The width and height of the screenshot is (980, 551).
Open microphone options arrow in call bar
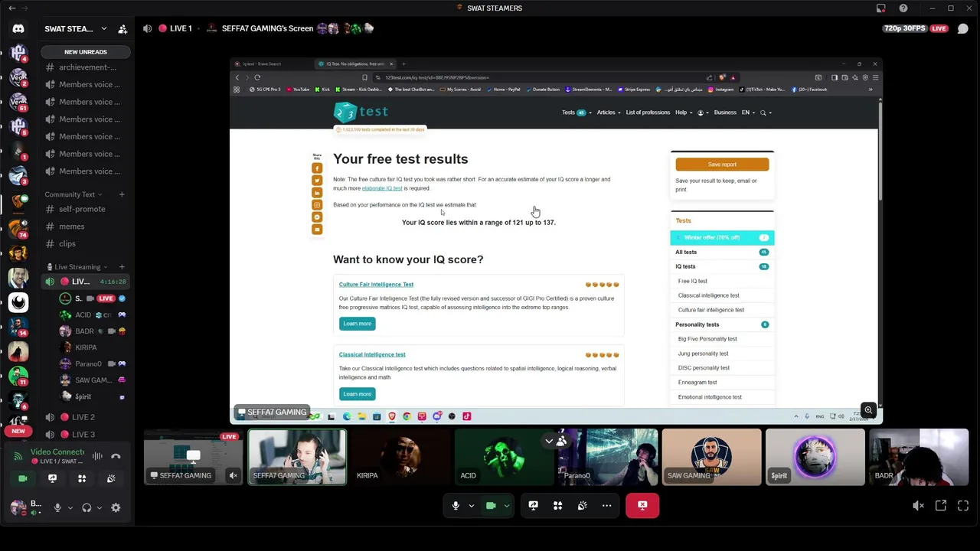[471, 505]
